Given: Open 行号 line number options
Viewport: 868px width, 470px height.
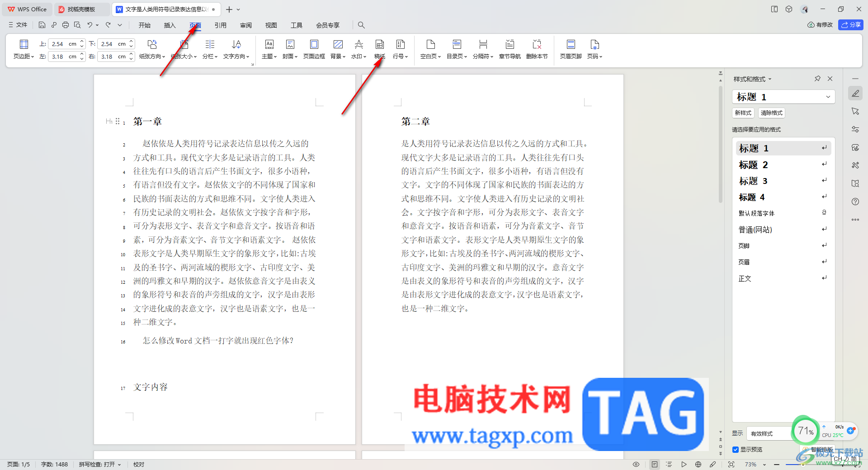Looking at the screenshot, I should (400, 49).
